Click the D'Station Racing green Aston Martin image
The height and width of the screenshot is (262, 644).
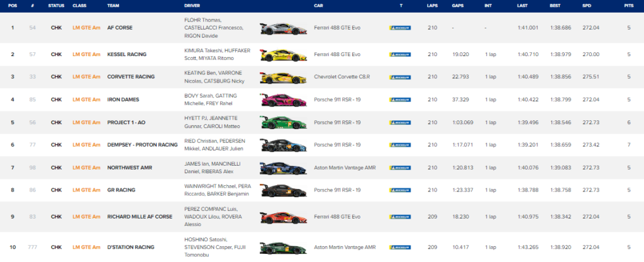(283, 248)
